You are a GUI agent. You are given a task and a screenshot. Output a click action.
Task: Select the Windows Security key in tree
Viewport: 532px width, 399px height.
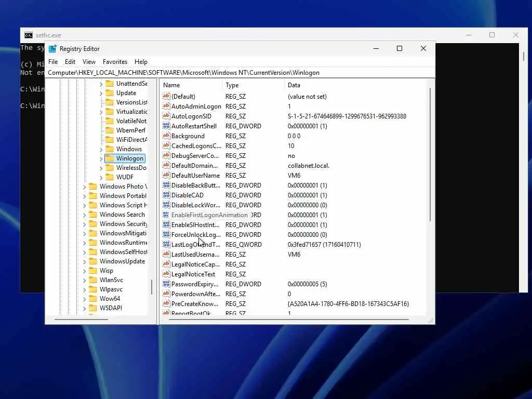point(123,224)
